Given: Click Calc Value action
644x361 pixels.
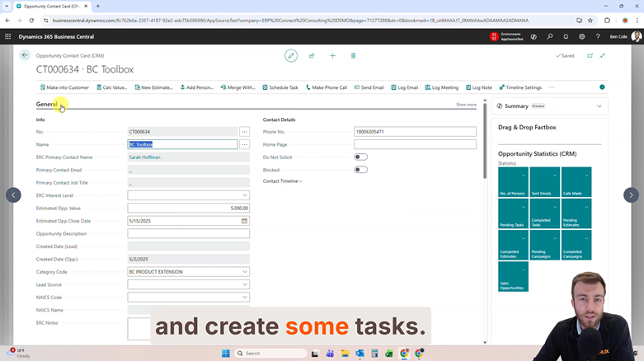Looking at the screenshot, I should (x=111, y=87).
